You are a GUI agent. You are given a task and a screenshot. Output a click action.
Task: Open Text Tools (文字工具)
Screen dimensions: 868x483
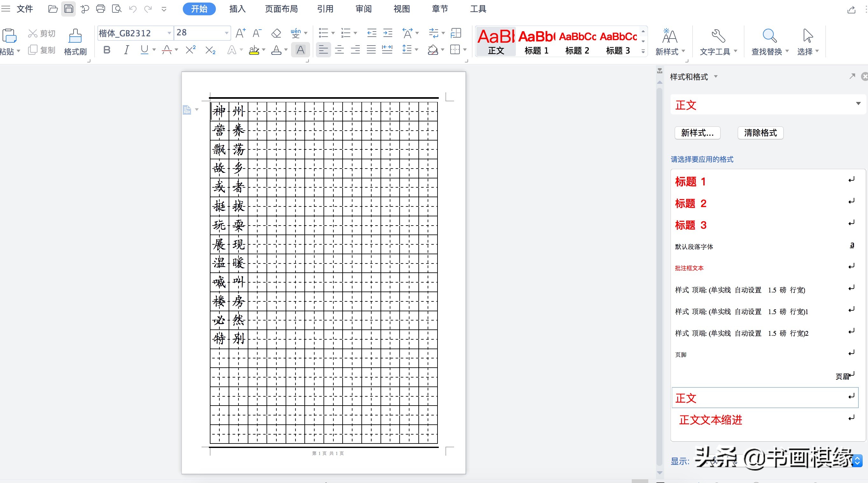click(x=718, y=42)
